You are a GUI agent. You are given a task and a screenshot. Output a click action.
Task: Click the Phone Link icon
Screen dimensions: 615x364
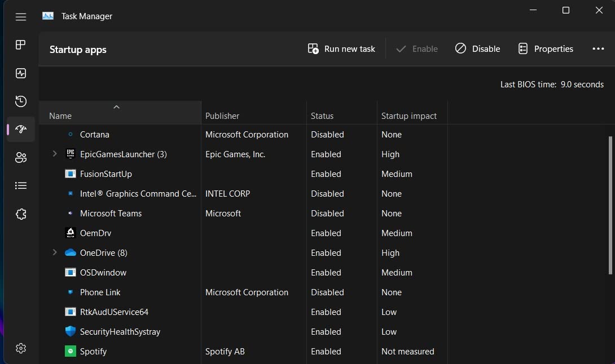(70, 292)
